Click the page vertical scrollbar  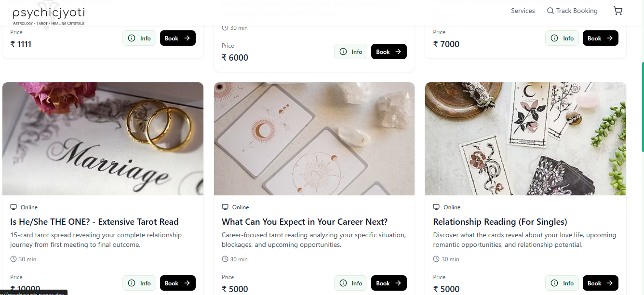(x=643, y=106)
